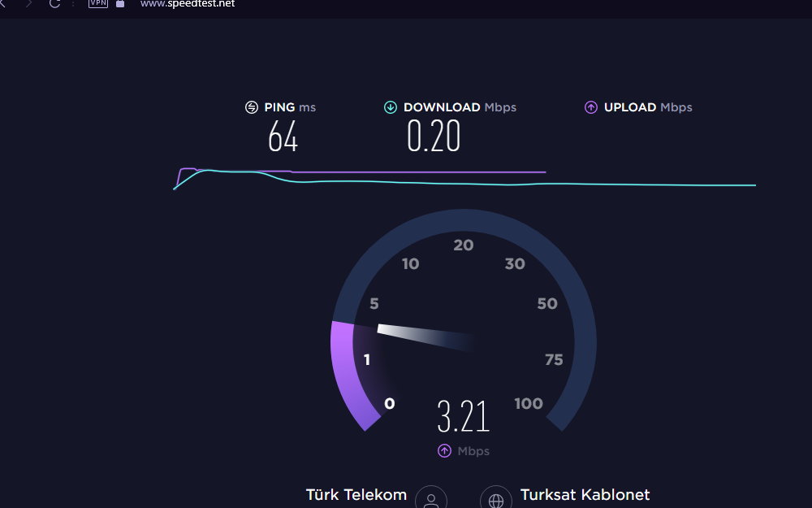Click the ping icon next to PING
The image size is (812, 508).
(x=252, y=107)
